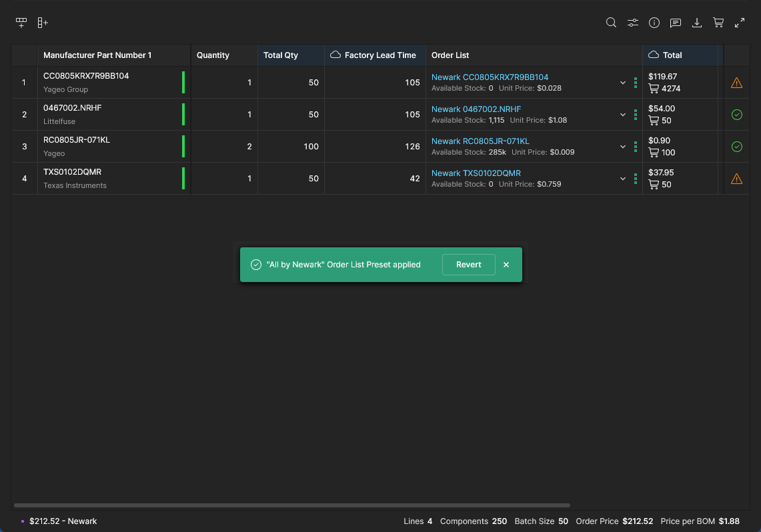Viewport: 761px width, 532px height.
Task: Dismiss the preset applied notification
Action: coord(506,265)
